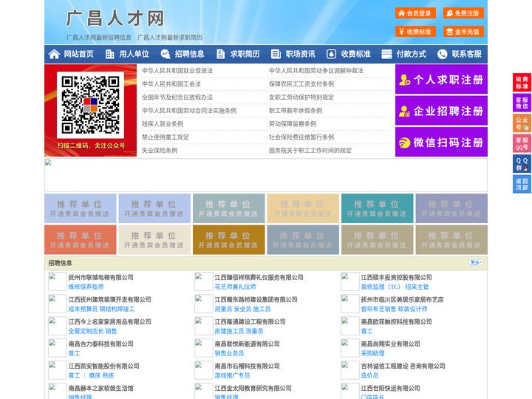This screenshot has height=399, width=532.
Task: Select 求职简历 in the navigation bar
Action: pyautogui.click(x=245, y=54)
